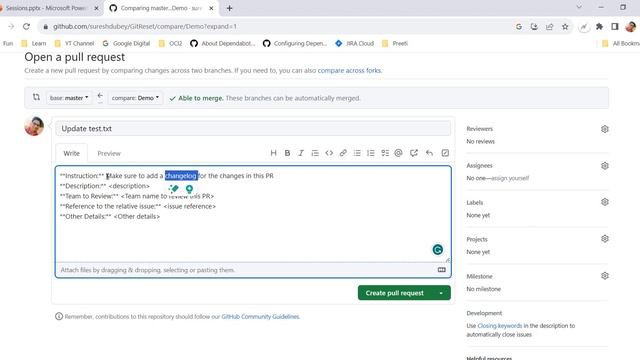Screen dimensions: 640x360
Task: Expand the Create pull request options arrow
Action: (x=441, y=293)
